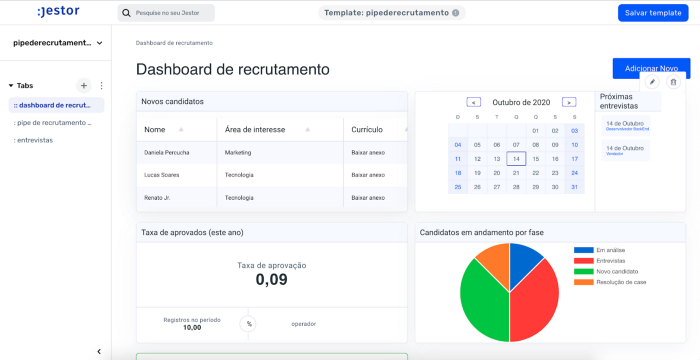Add a new tab with plus icon
This screenshot has height=360, width=700.
coord(83,86)
